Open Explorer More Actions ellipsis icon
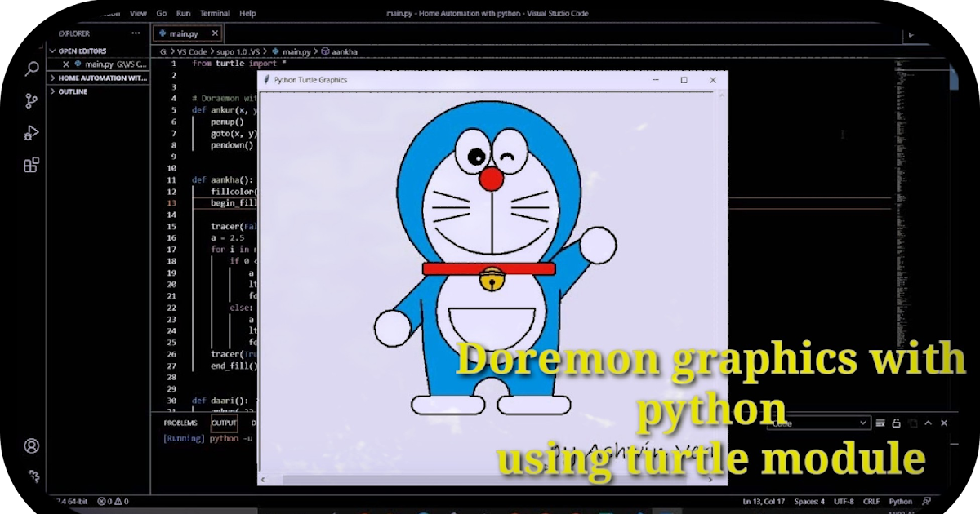The height and width of the screenshot is (514, 980). [x=135, y=33]
